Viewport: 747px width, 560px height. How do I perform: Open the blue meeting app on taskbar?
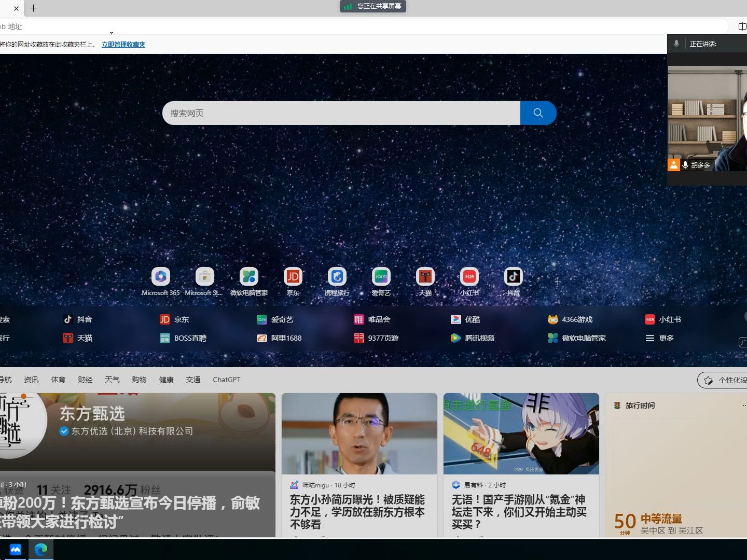tap(16, 549)
